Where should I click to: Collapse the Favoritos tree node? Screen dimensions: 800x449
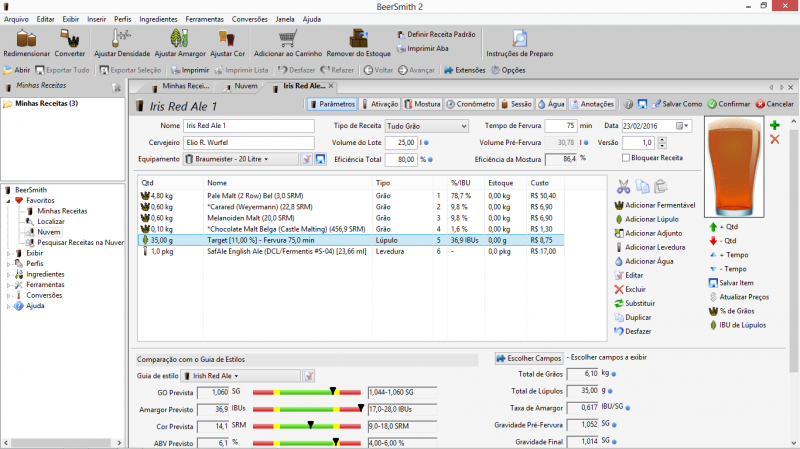pos(8,201)
